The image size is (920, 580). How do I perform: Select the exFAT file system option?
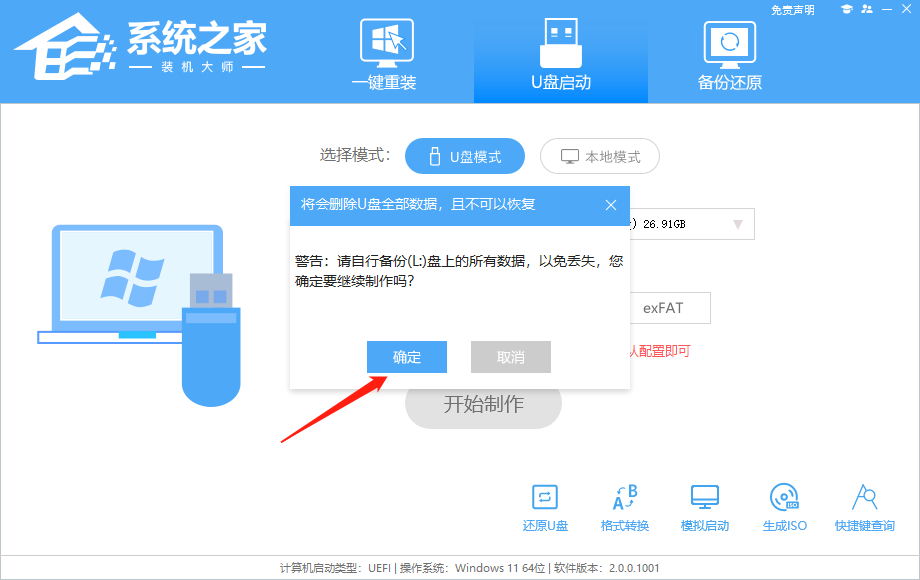click(x=669, y=308)
